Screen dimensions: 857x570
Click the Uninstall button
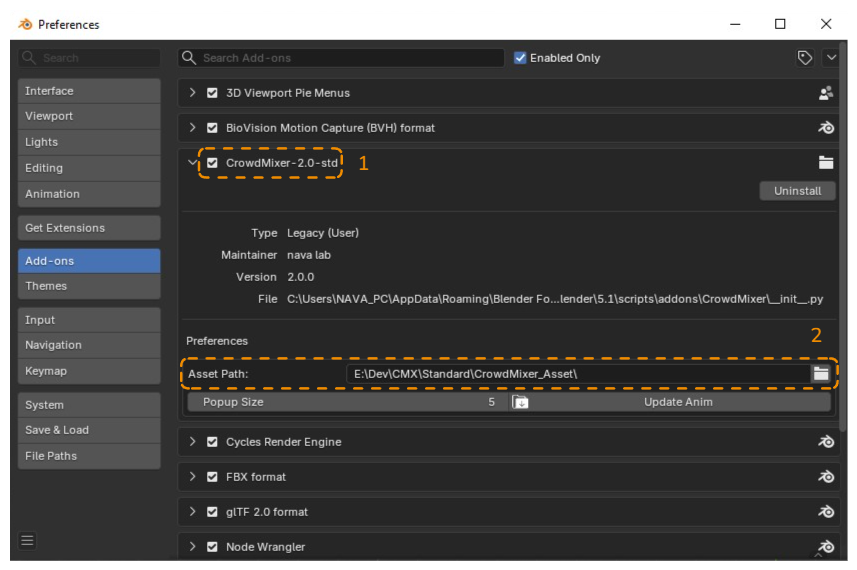797,191
